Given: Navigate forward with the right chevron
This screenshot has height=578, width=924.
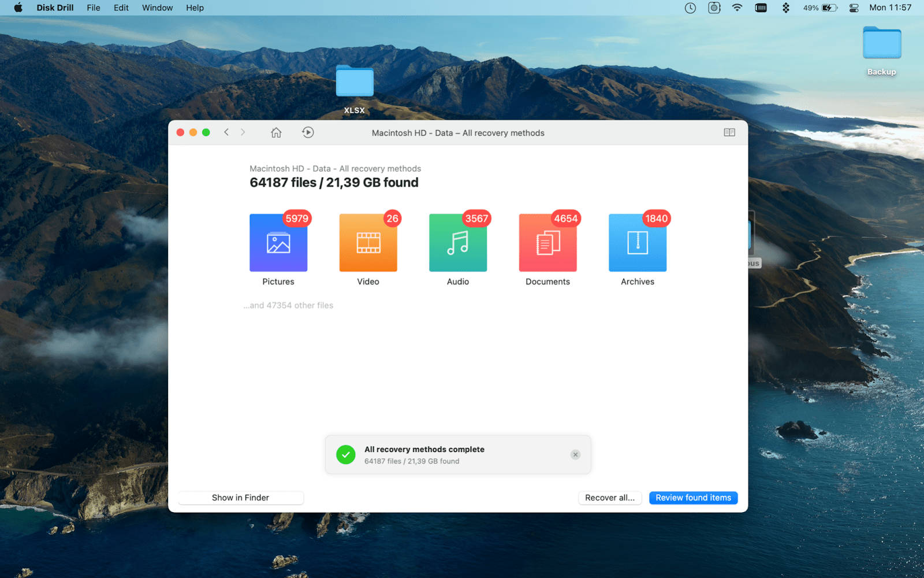Looking at the screenshot, I should pyautogui.click(x=243, y=132).
